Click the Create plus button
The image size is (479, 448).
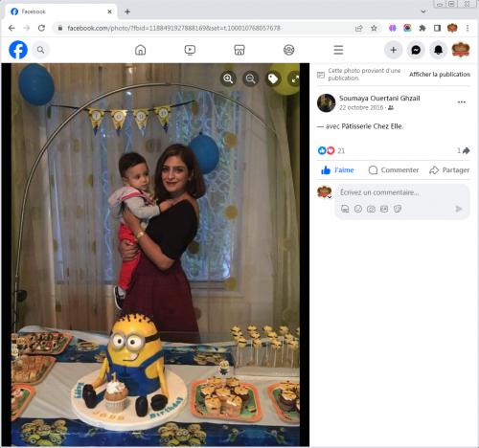click(x=393, y=50)
